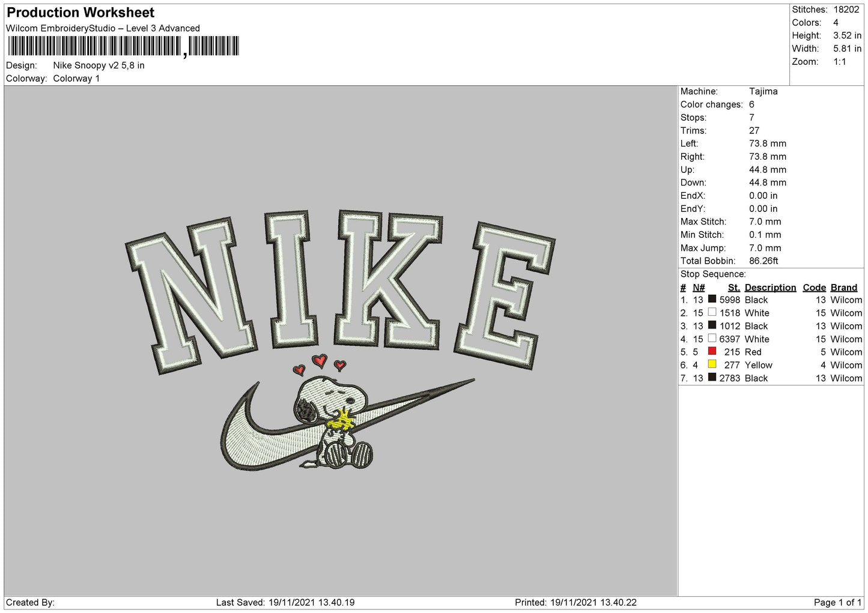Click the embroidered letter N in the design

coord(191,296)
